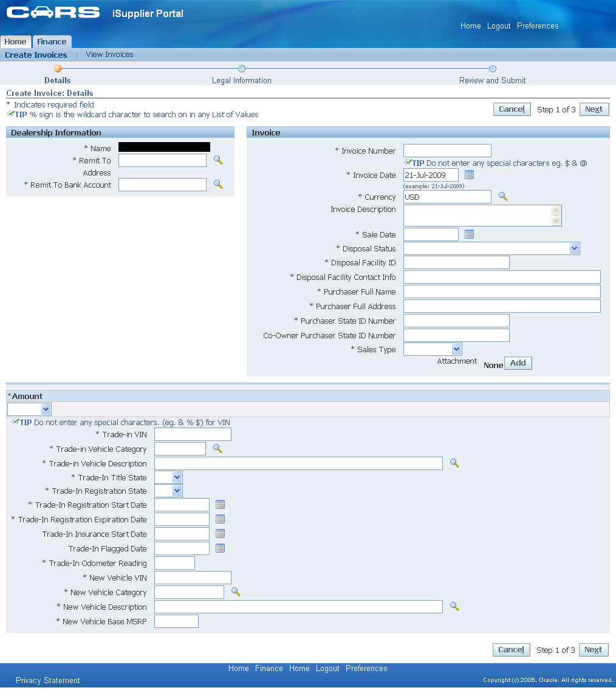Click the header Preferences link

[538, 26]
